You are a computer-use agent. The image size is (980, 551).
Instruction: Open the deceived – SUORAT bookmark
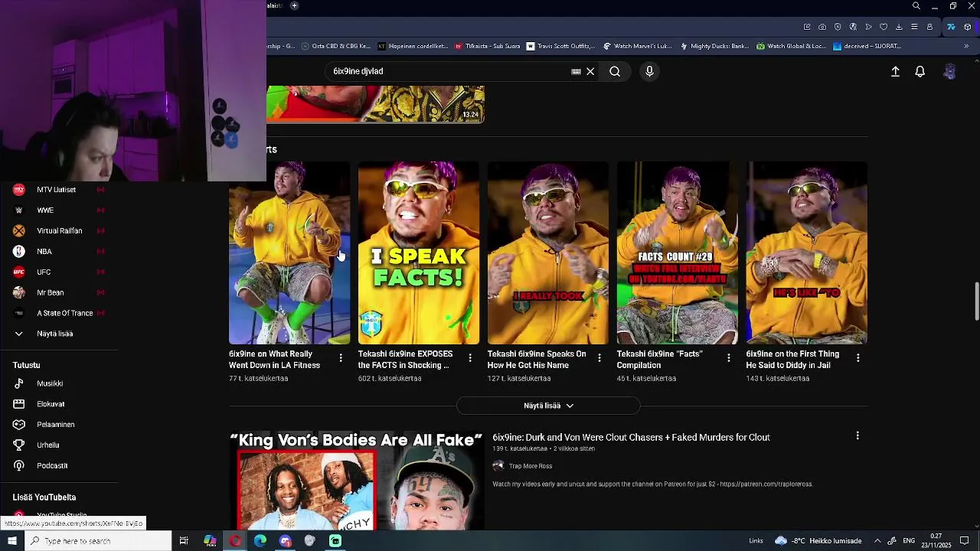[x=867, y=46]
